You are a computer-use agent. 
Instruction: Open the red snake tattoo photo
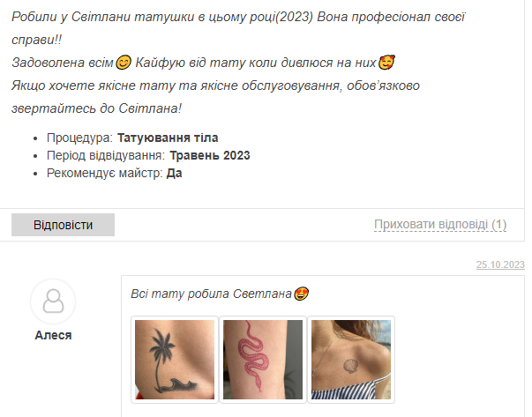(263, 360)
